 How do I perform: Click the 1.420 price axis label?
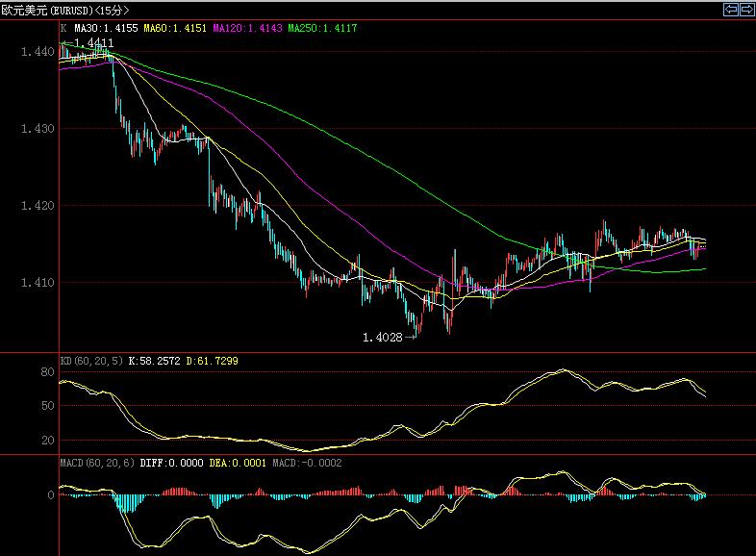[x=38, y=206]
